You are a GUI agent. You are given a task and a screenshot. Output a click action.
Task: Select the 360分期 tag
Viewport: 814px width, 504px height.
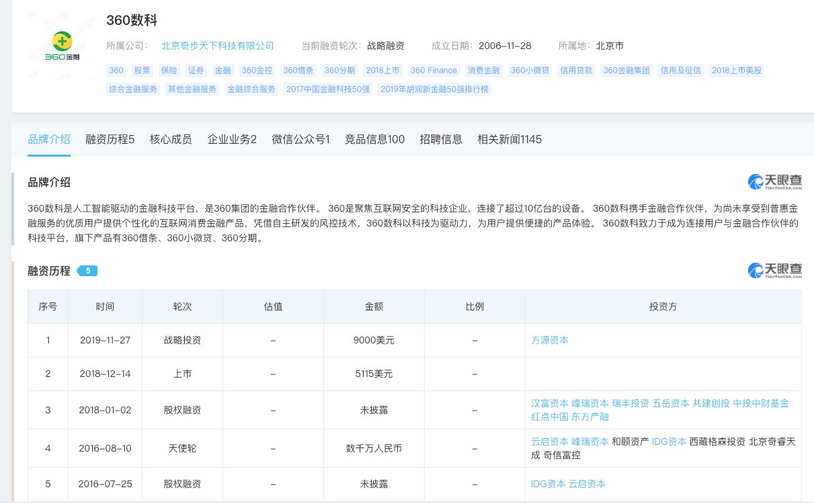339,70
